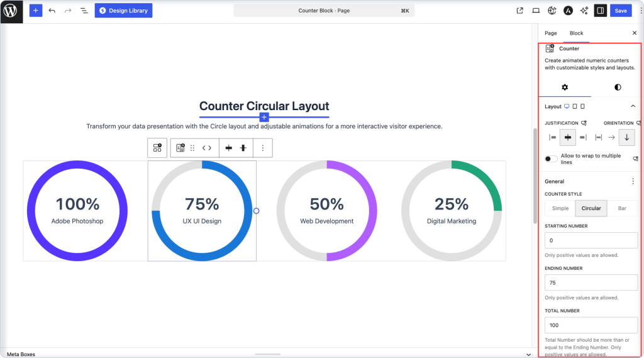This screenshot has height=358, width=644.
Task: Open the block inserter plus button
Action: click(x=36, y=11)
